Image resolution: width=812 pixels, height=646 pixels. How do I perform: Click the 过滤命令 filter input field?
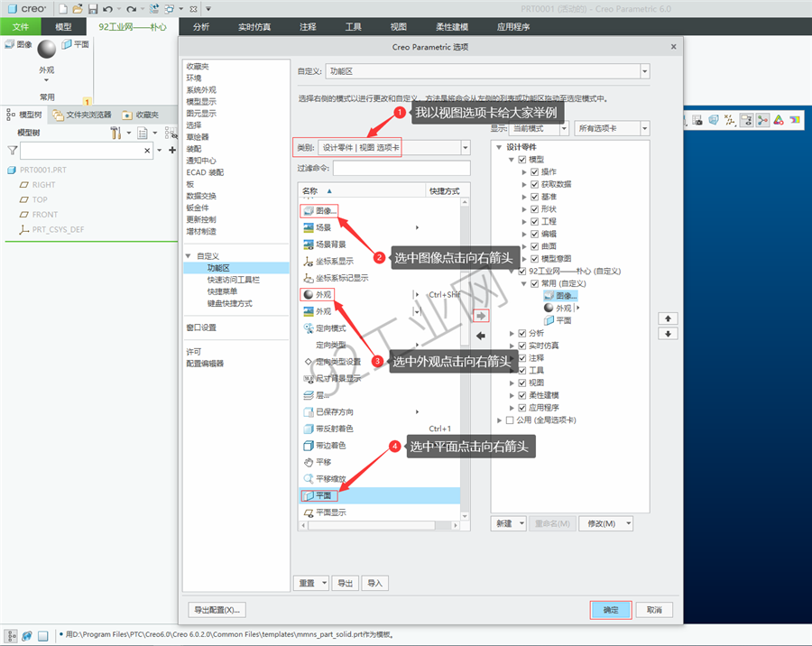(401, 168)
